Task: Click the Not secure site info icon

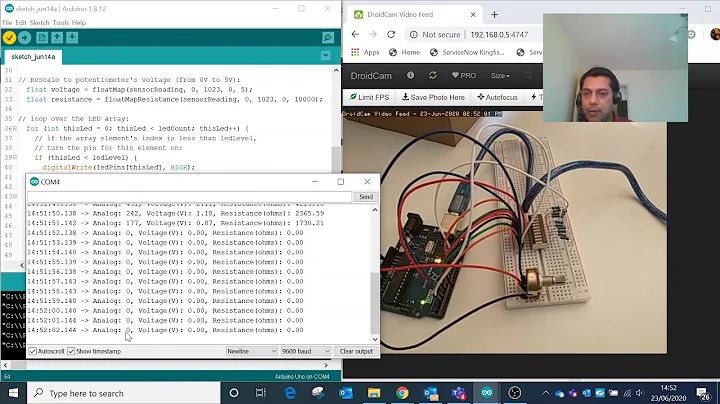Action: pos(414,34)
